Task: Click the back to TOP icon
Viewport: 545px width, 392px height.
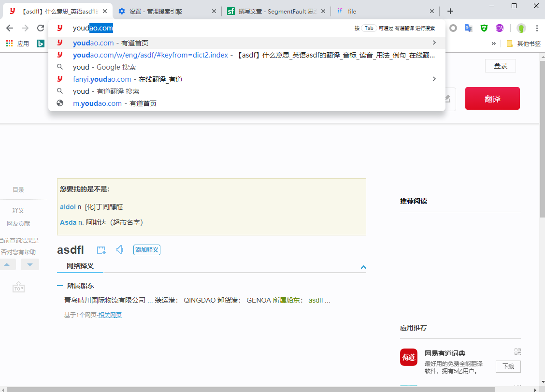Action: pos(18,287)
